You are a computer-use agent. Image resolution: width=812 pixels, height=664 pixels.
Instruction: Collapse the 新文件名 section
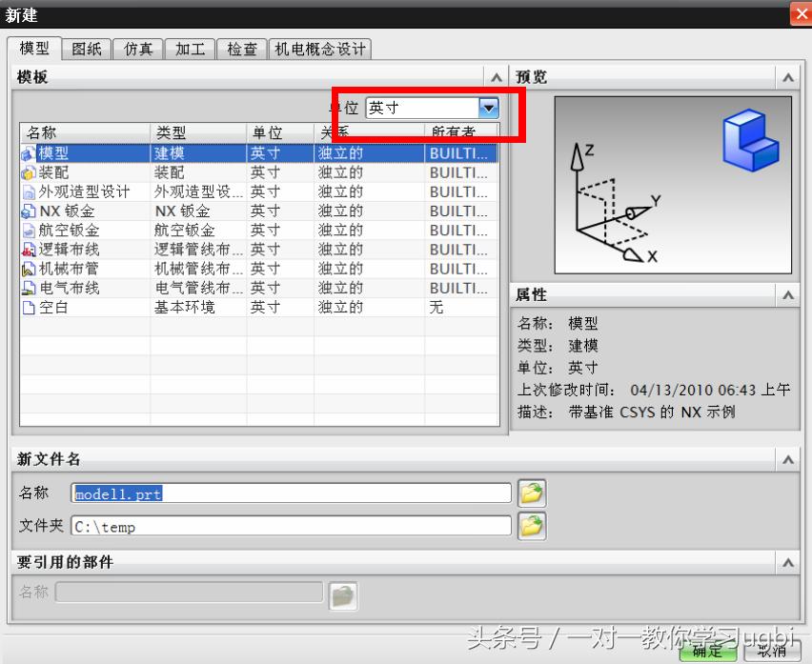coord(788,459)
